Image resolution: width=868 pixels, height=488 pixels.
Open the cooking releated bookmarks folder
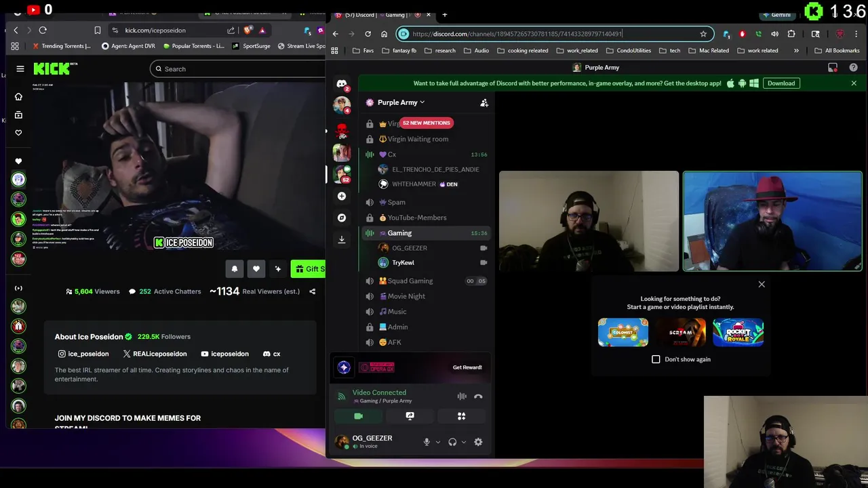click(x=522, y=50)
